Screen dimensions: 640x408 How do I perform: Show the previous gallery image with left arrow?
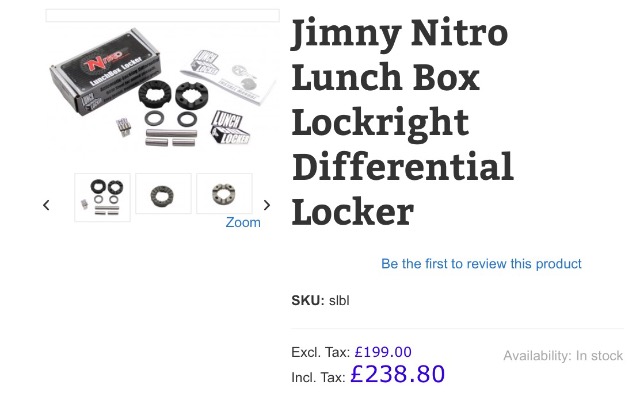(46, 205)
